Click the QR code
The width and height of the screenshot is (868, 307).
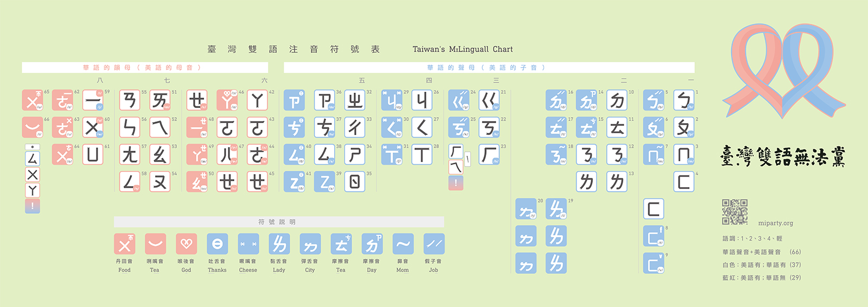(x=735, y=212)
